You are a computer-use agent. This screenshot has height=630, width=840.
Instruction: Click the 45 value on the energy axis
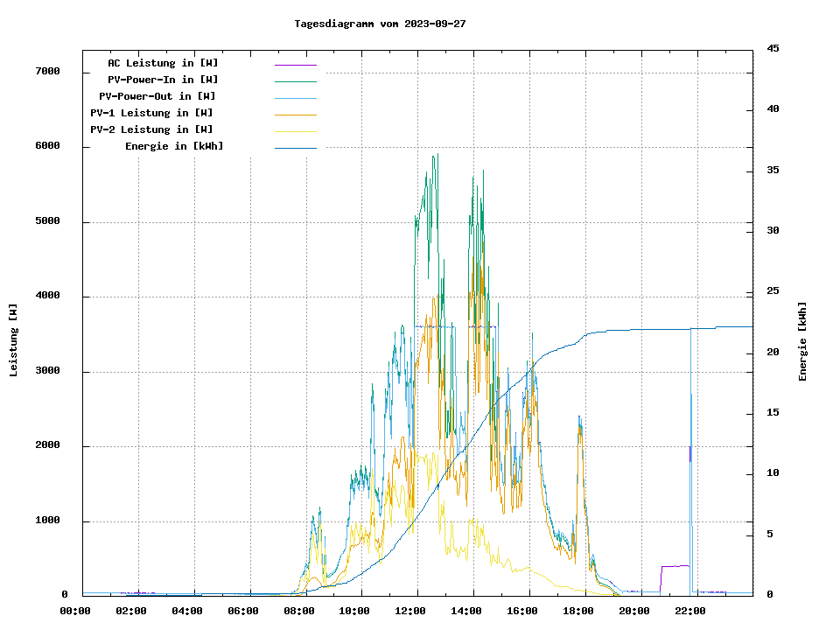[773, 48]
